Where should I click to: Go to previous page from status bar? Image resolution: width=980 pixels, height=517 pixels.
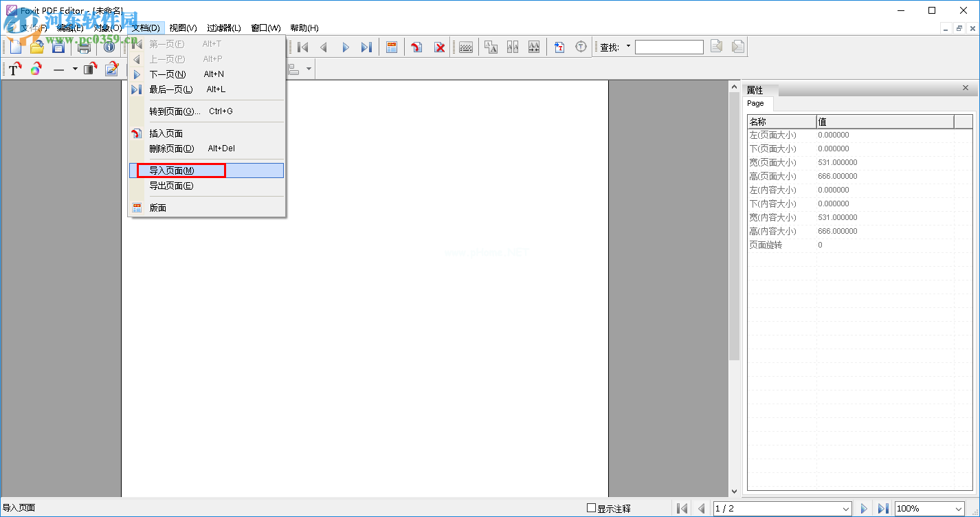click(702, 508)
